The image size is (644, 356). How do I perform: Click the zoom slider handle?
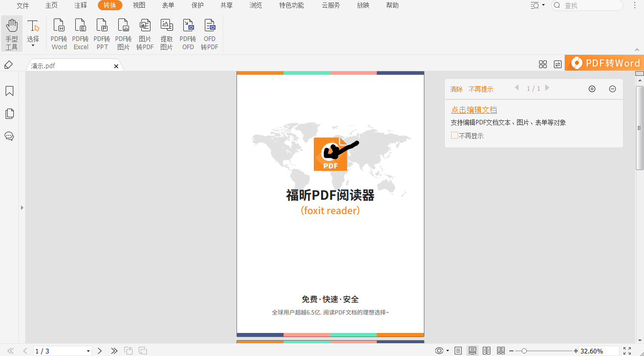[524, 351]
